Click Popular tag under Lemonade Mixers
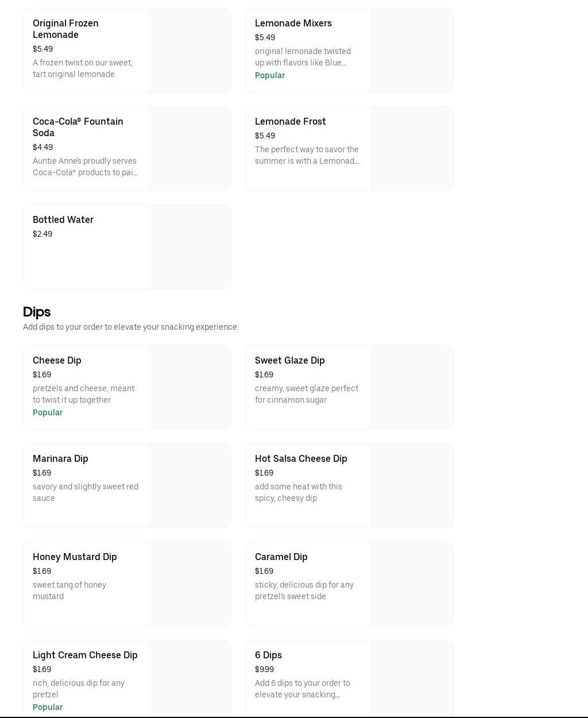The width and height of the screenshot is (588, 718). pyautogui.click(x=270, y=75)
